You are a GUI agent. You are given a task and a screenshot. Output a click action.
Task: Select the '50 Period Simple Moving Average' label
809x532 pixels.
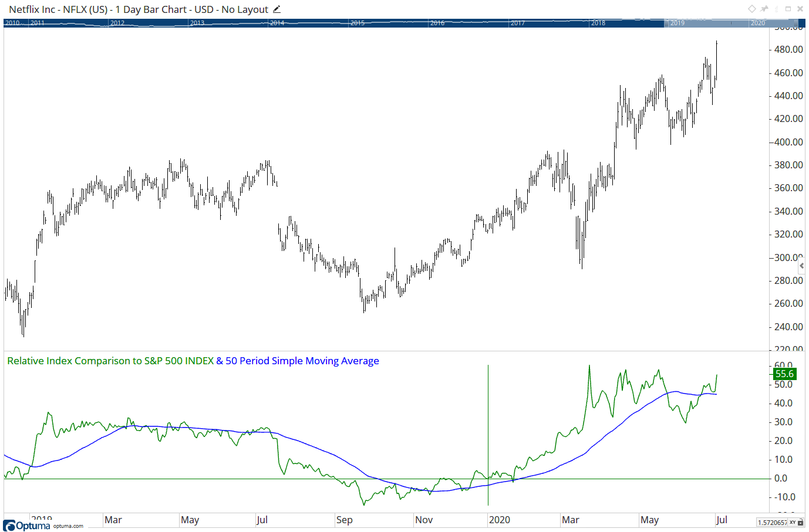click(x=302, y=361)
